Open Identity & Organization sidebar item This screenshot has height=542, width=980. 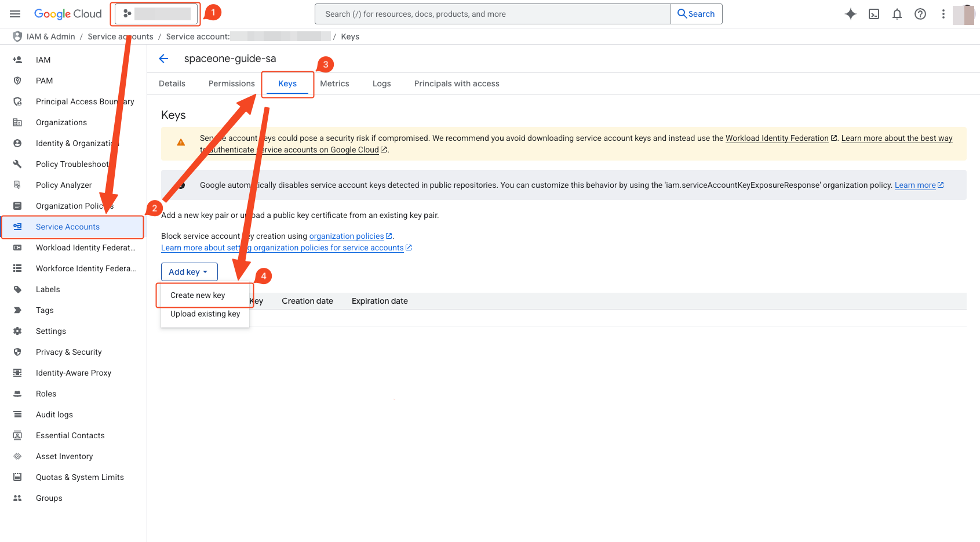[74, 143]
